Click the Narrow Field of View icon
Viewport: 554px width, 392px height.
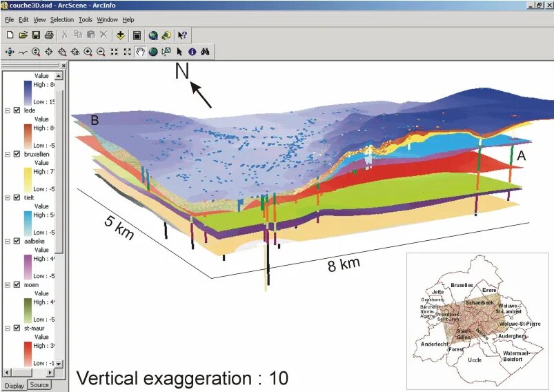(x=114, y=52)
